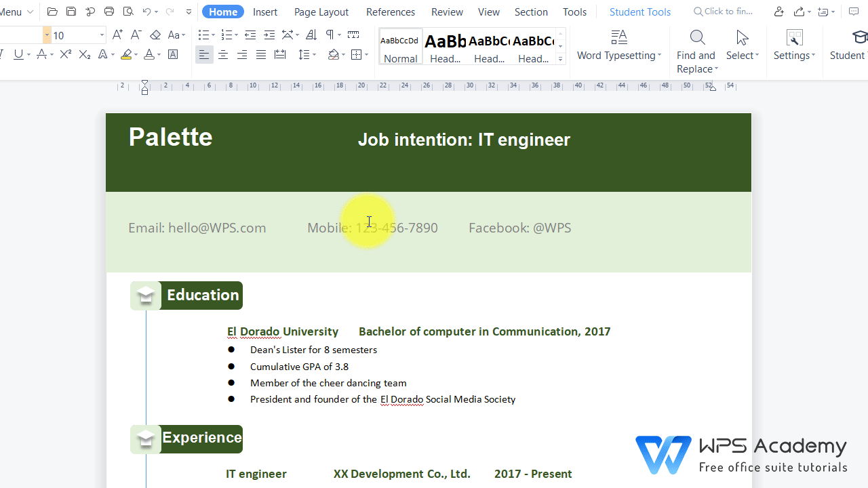
Task: Undo the last action
Action: (x=147, y=12)
